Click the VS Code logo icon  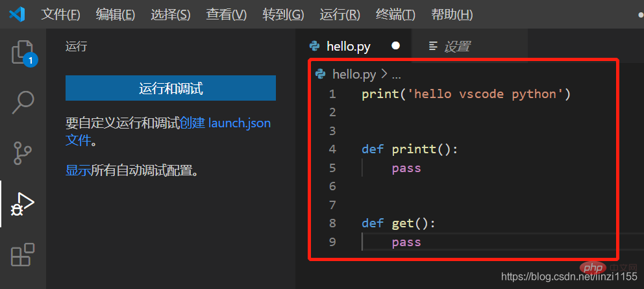coord(17,15)
